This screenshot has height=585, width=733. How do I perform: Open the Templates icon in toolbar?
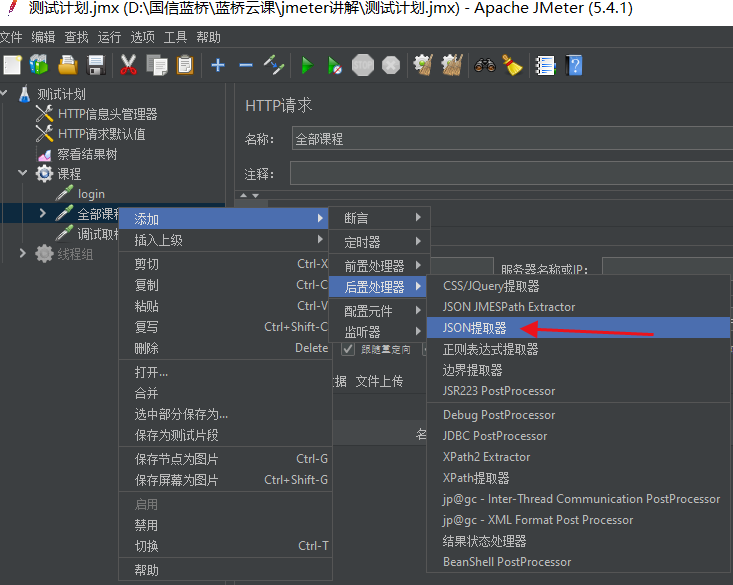click(x=39, y=65)
